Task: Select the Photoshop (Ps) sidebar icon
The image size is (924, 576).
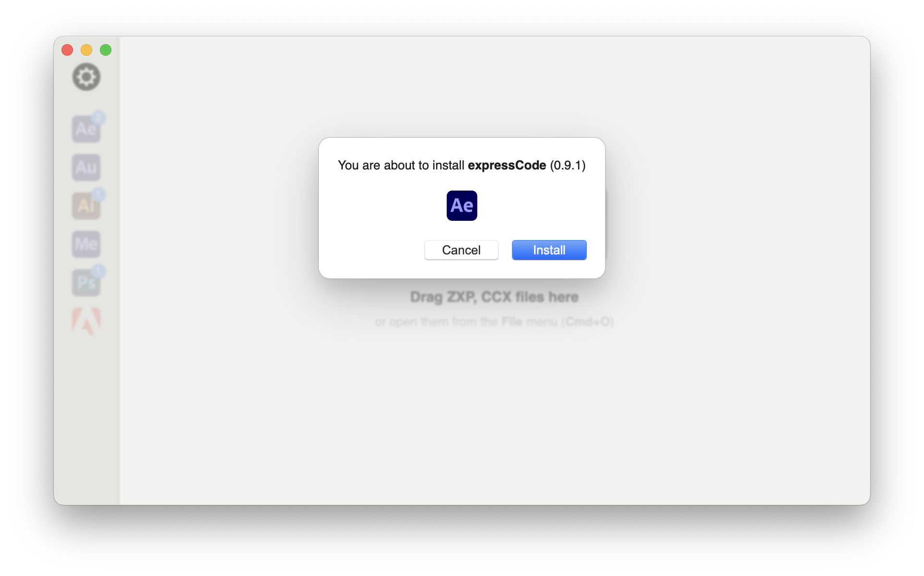Action: [86, 282]
